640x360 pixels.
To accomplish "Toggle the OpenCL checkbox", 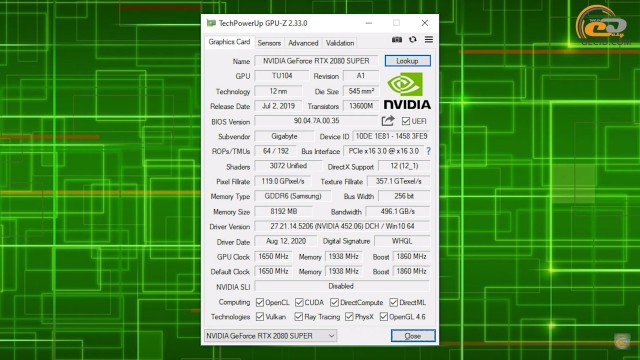I will click(260, 302).
